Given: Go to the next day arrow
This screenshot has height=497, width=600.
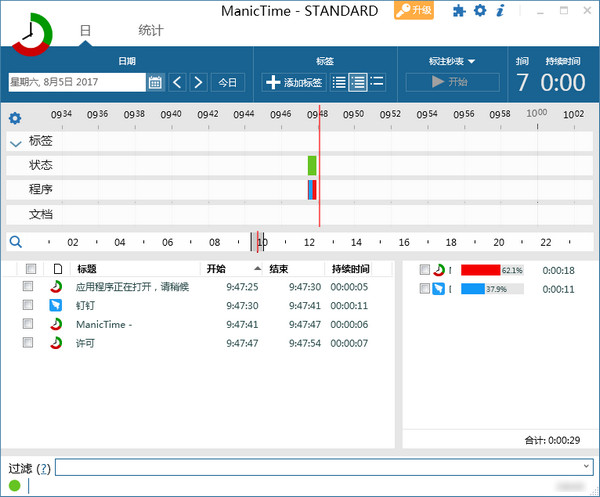Looking at the screenshot, I should click(x=198, y=82).
